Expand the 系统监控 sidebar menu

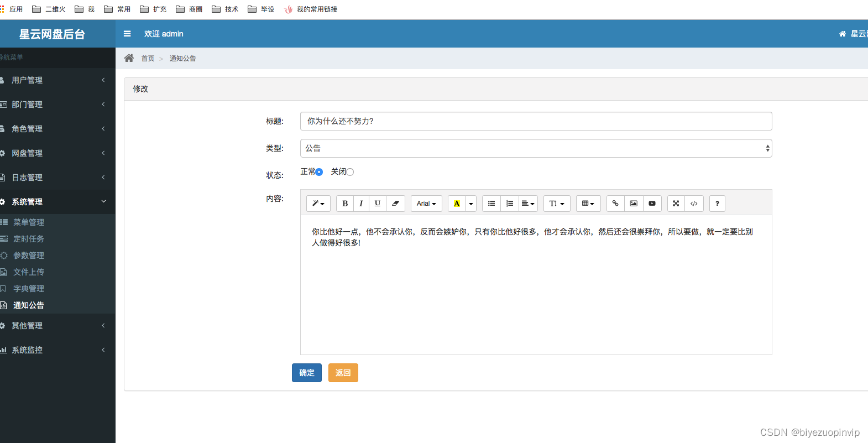pos(57,350)
